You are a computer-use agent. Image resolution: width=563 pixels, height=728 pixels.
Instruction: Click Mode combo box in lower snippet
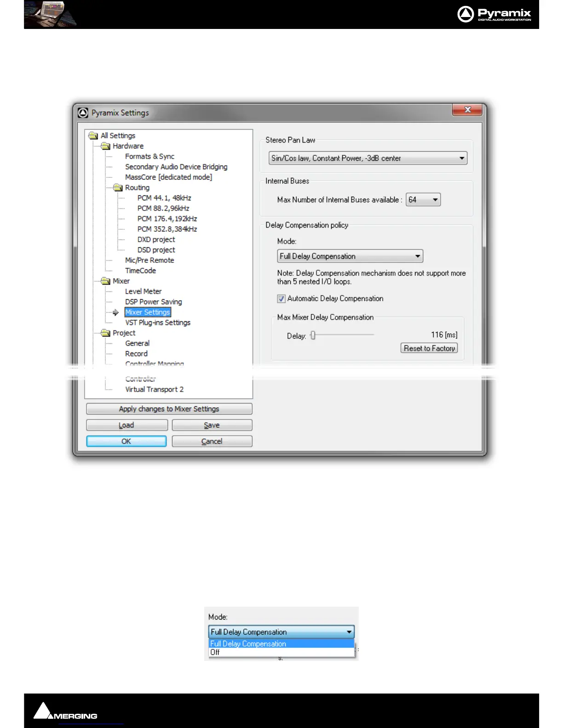pos(281,632)
